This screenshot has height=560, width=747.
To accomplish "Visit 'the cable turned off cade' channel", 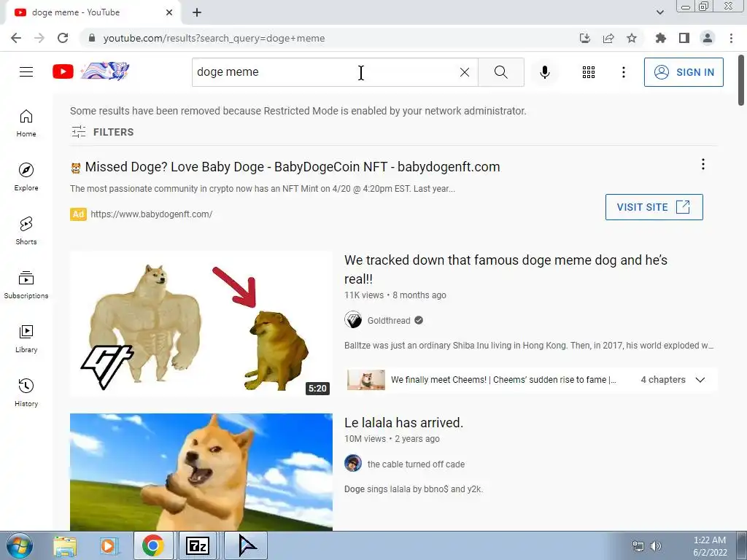I will tap(416, 464).
